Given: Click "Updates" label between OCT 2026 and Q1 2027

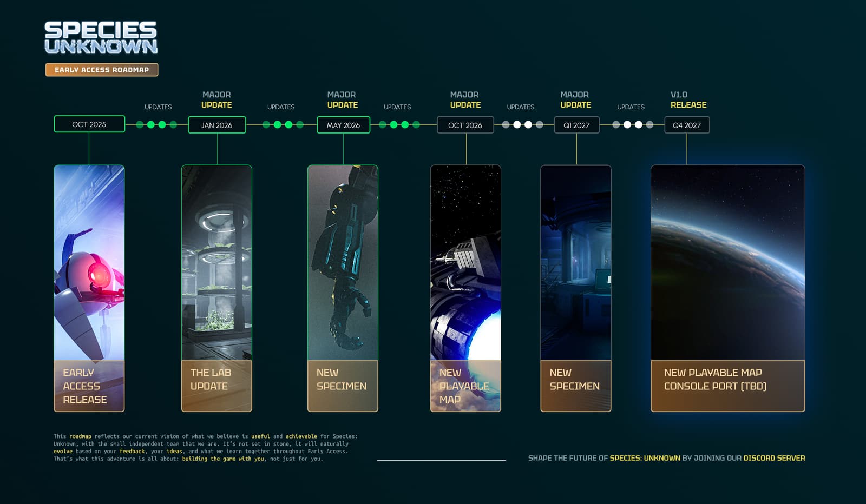Looking at the screenshot, I should click(521, 107).
